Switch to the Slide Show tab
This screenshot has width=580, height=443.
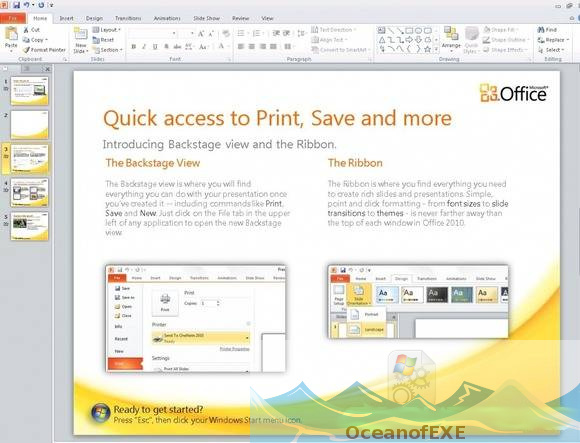pyautogui.click(x=206, y=18)
